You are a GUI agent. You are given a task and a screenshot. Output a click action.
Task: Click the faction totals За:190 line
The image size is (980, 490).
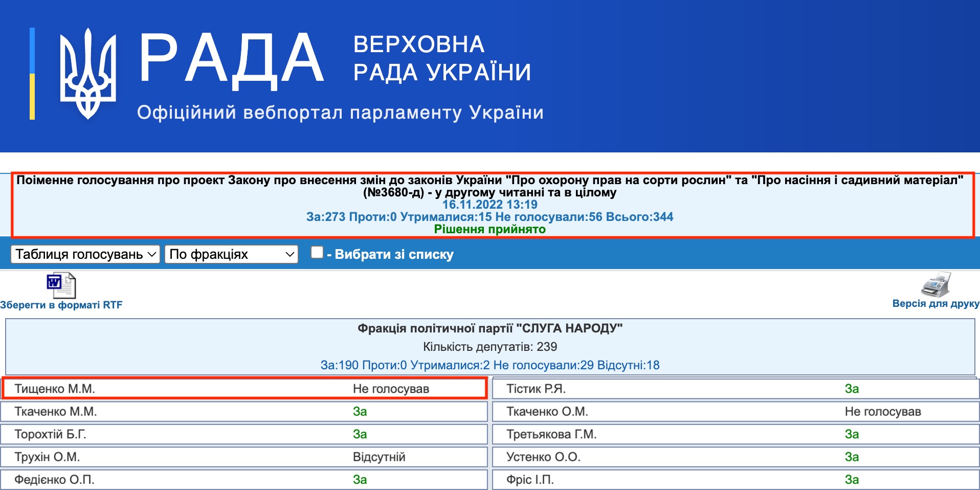(490, 365)
